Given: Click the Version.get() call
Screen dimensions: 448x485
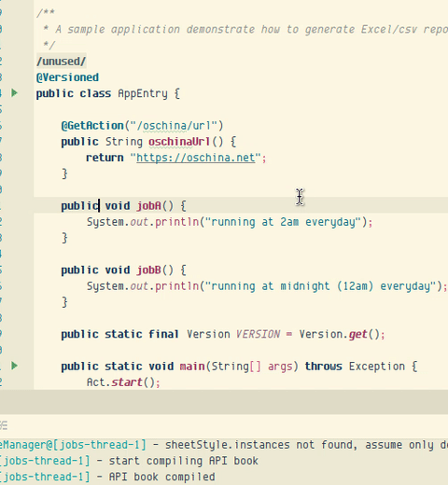Looking at the screenshot, I should pyautogui.click(x=339, y=334).
